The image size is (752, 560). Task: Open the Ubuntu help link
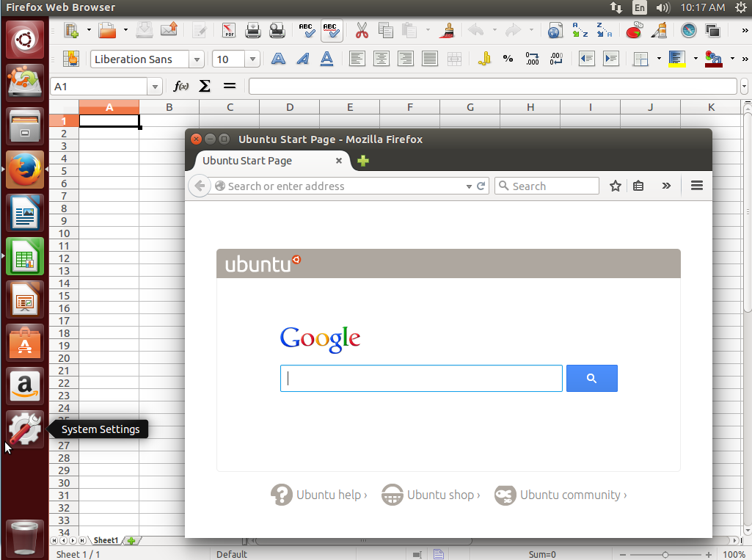[x=319, y=495]
